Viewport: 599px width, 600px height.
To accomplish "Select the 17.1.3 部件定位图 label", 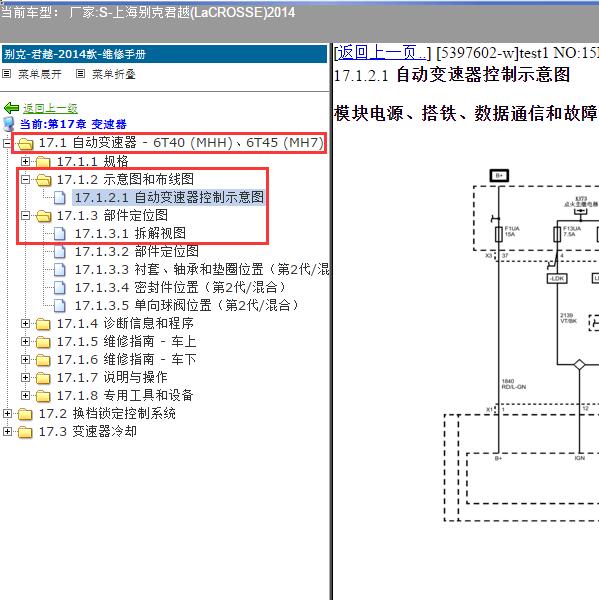I will (x=112, y=215).
